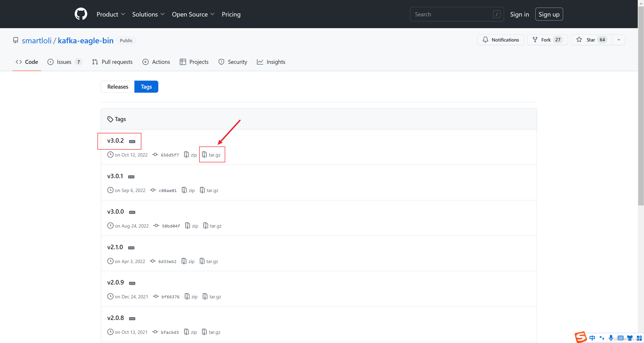Focus the Search input field

[x=457, y=14]
